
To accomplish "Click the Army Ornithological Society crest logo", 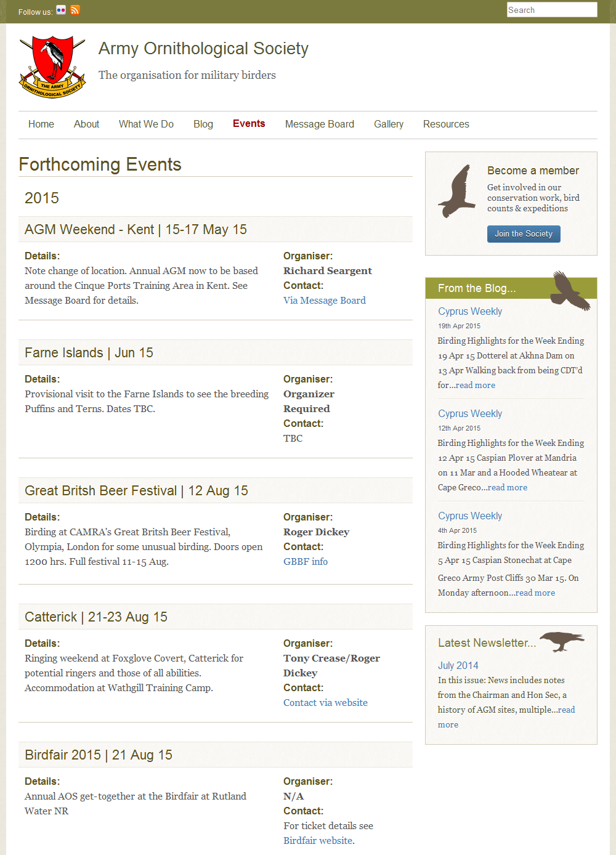I will (52, 67).
